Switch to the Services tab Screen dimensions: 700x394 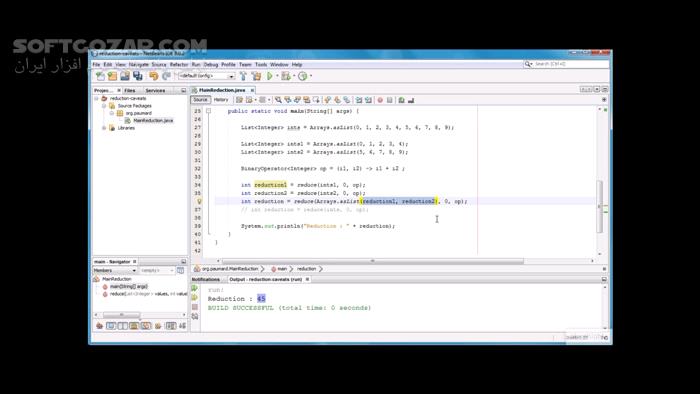(155, 91)
